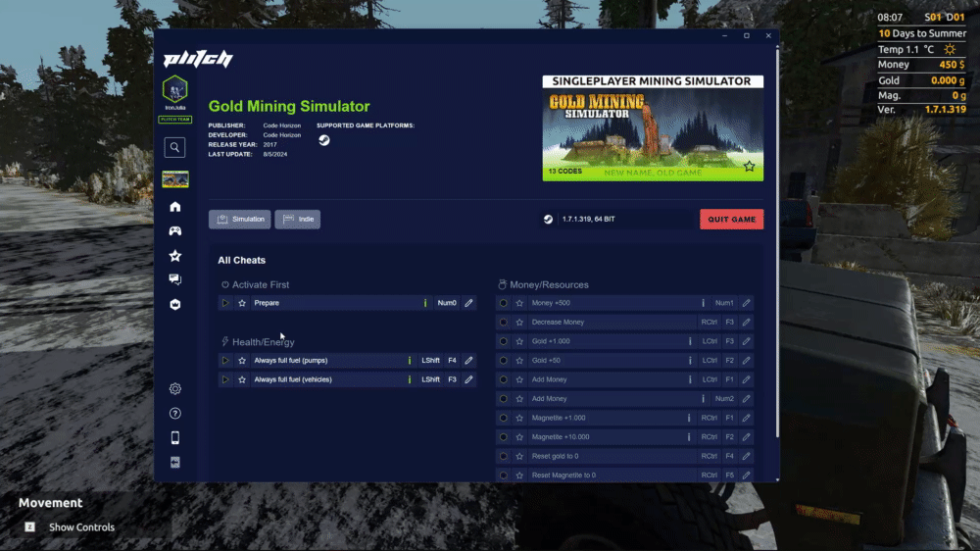Click the Gold Mining Simulator title text
Screen dimensions: 980x551
pos(289,106)
